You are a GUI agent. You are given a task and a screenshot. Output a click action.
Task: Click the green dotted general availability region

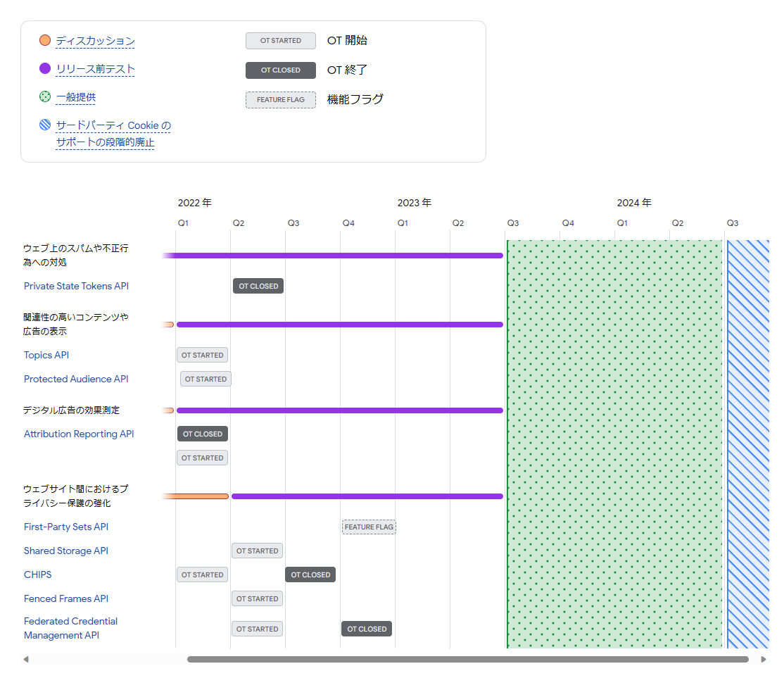click(x=614, y=444)
